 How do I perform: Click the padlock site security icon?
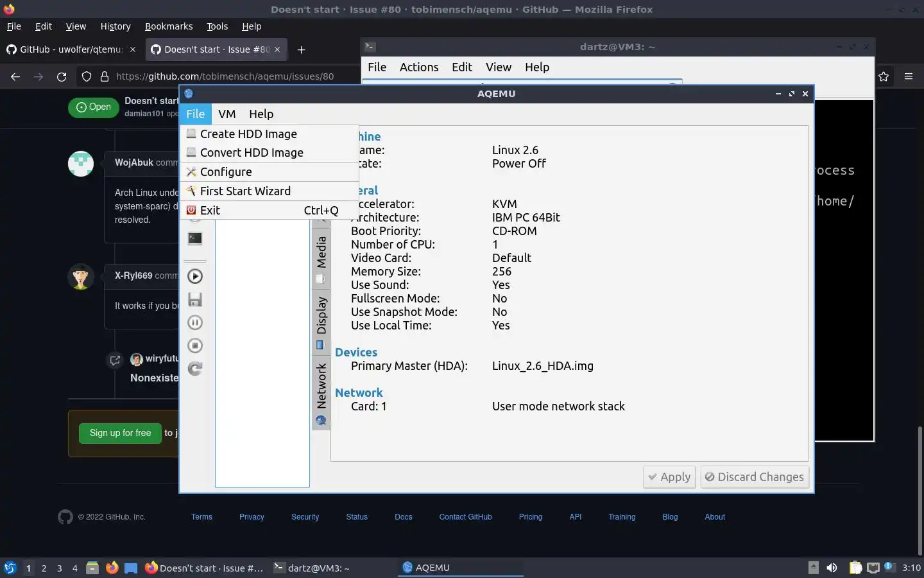105,76
